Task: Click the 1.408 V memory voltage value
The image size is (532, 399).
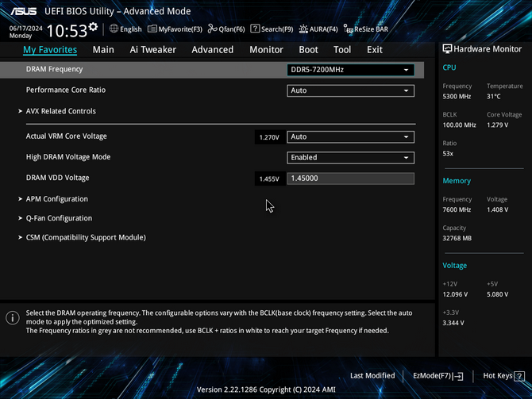Action: coord(497,210)
